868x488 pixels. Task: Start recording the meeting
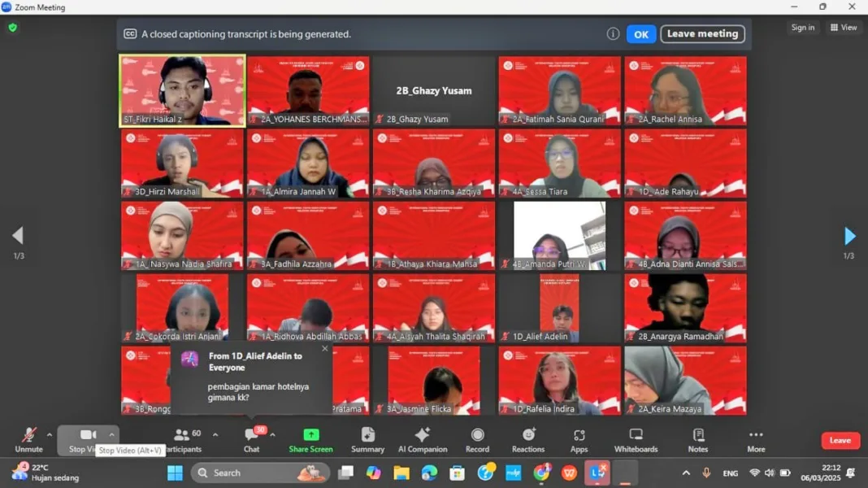[477, 440]
